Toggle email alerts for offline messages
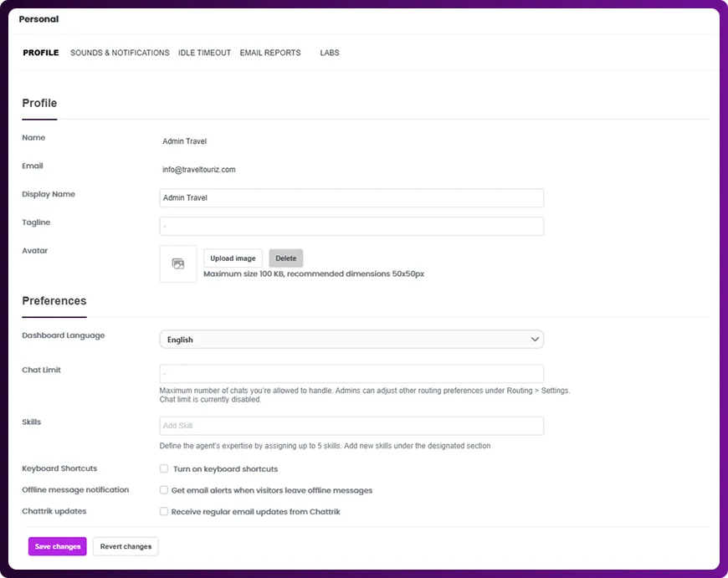The height and width of the screenshot is (578, 728). (164, 490)
